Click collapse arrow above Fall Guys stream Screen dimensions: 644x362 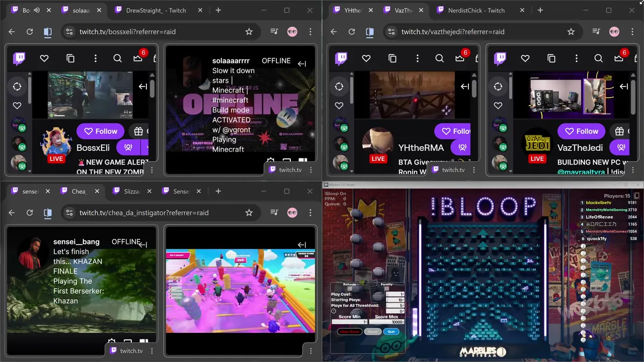[x=302, y=245]
